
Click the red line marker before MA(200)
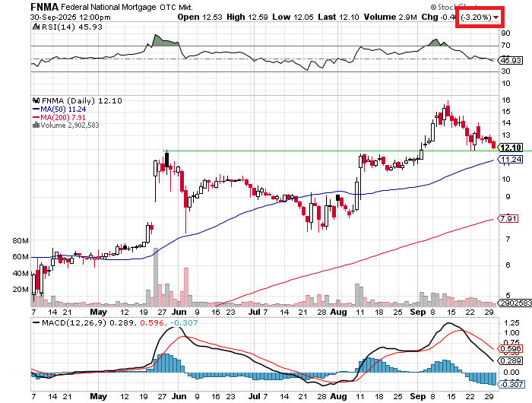[36, 117]
